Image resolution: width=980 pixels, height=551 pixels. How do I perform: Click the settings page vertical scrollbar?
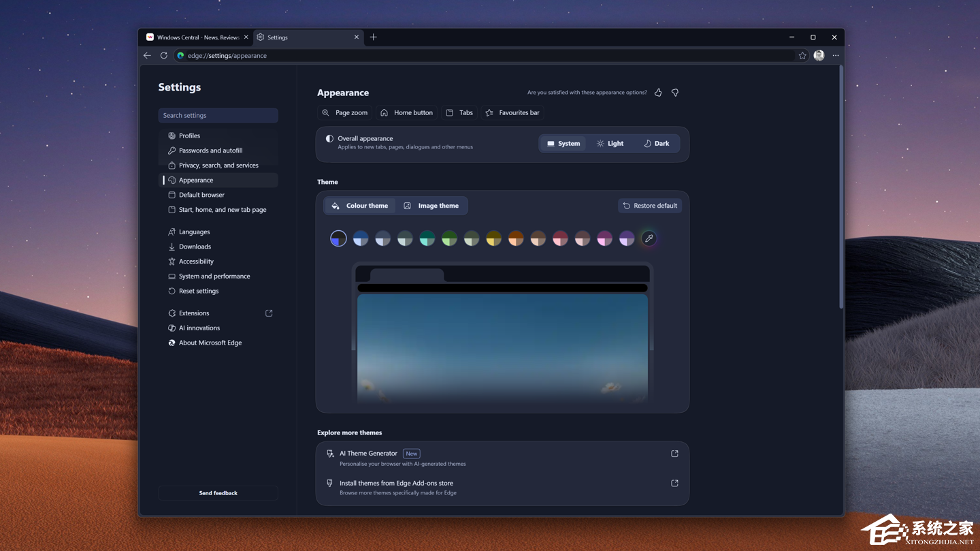tap(841, 188)
